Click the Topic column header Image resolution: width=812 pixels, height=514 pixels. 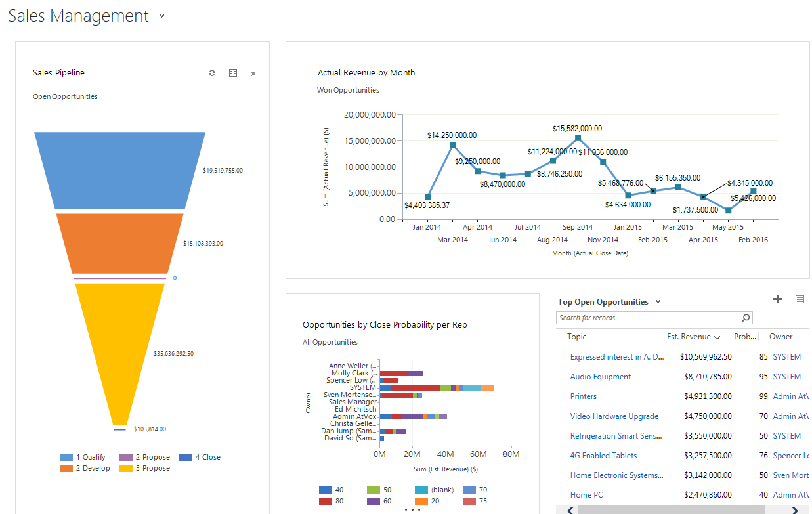click(x=577, y=337)
